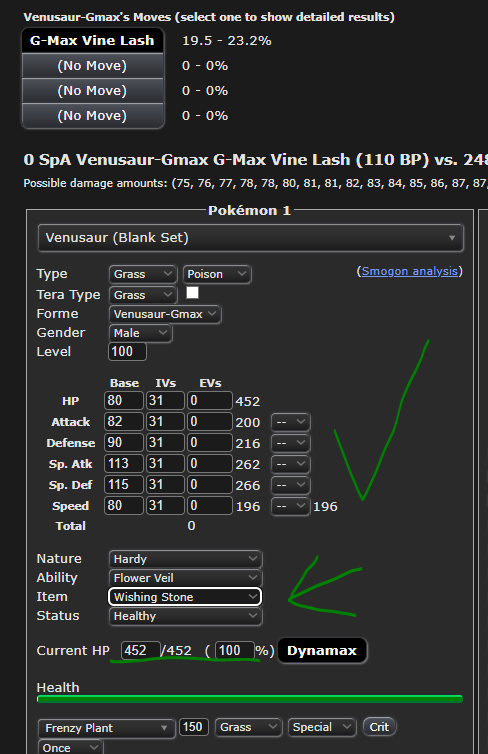Click the green Health bar
This screenshot has width=488, height=754.
click(250, 699)
